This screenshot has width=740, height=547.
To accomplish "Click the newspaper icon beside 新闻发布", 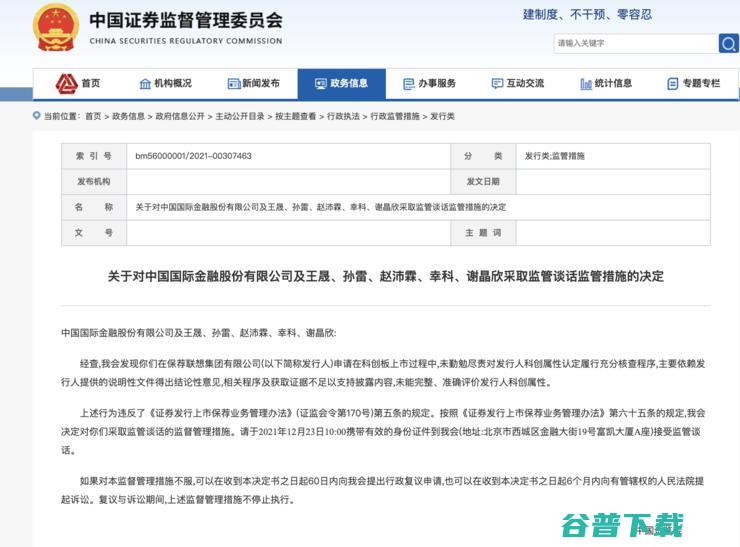I will (x=234, y=84).
